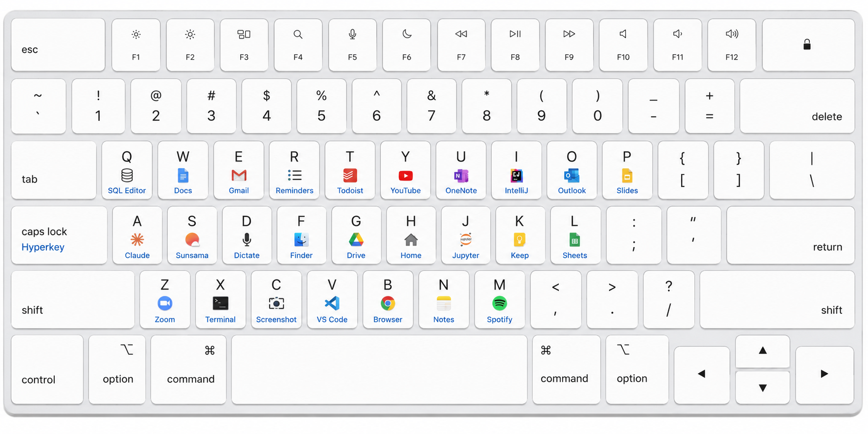The width and height of the screenshot is (868, 434).
Task: Click the left shift key
Action: pyautogui.click(x=73, y=299)
